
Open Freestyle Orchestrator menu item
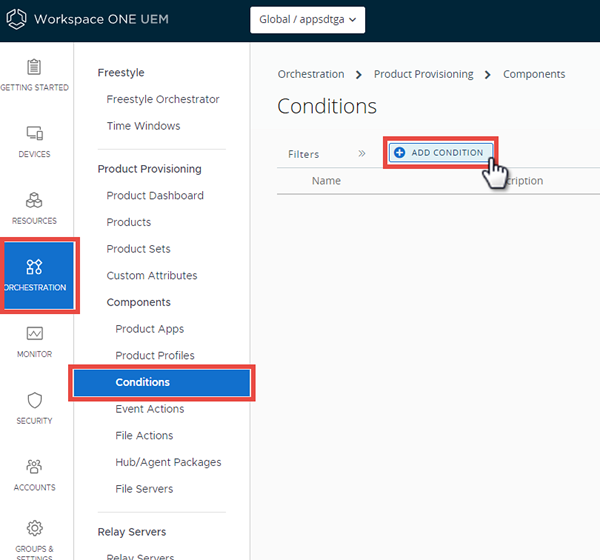click(x=163, y=99)
